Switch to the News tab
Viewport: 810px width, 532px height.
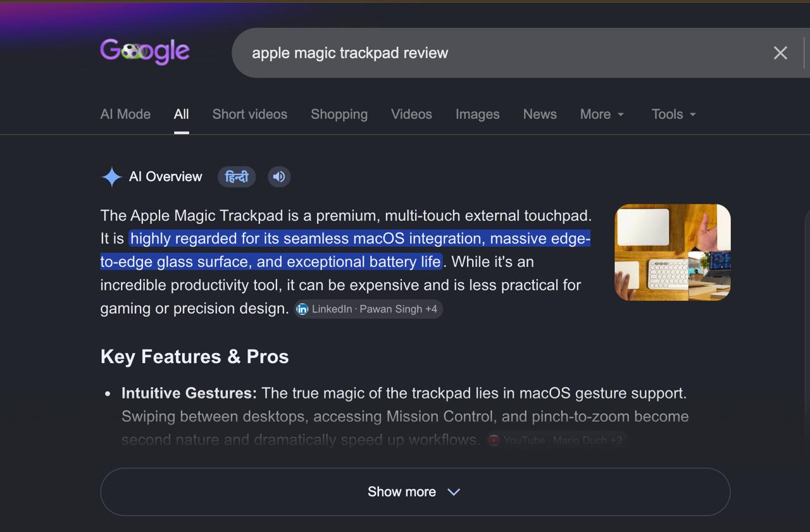click(x=540, y=114)
